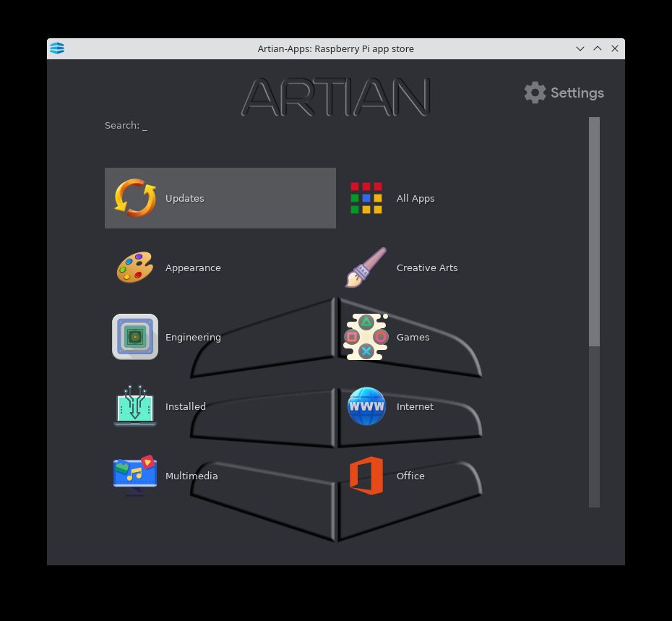Choose the Engineering category label

click(x=193, y=337)
